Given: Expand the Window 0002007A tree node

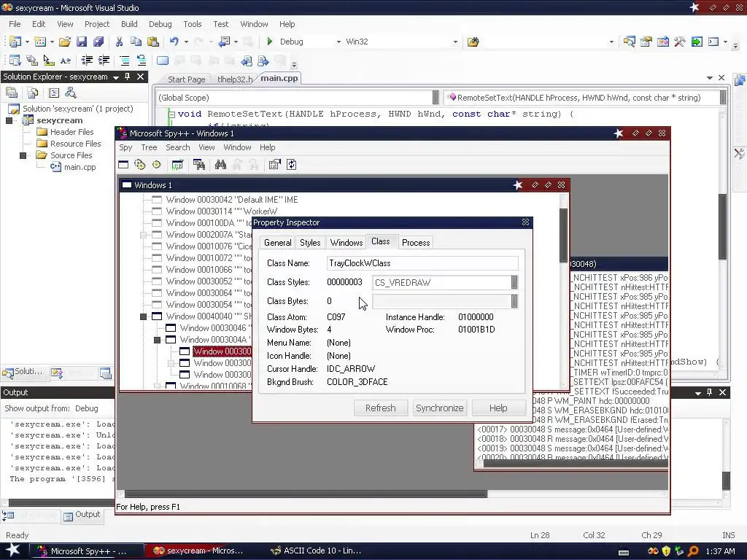Looking at the screenshot, I should point(143,235).
